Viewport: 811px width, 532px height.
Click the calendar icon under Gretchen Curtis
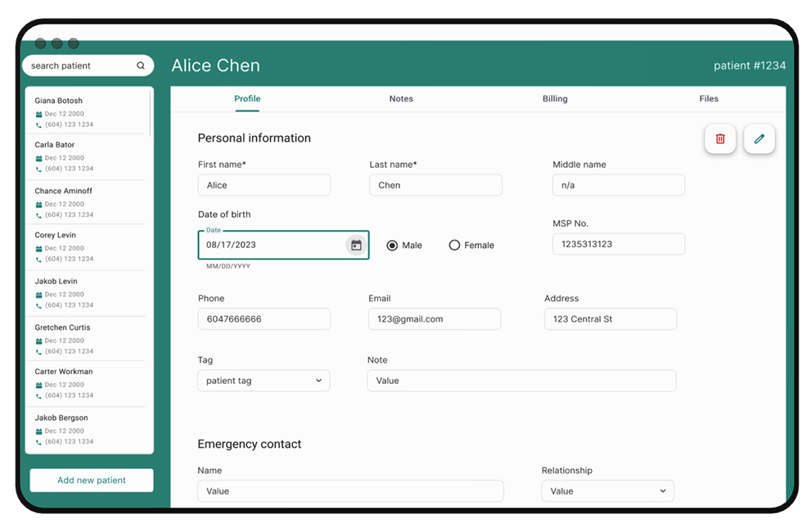point(38,341)
